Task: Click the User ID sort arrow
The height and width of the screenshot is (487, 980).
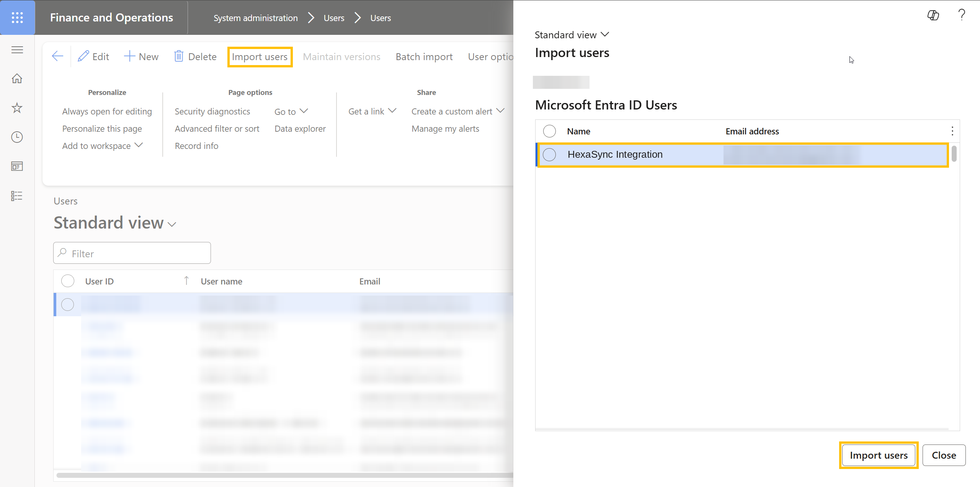Action: (186, 281)
